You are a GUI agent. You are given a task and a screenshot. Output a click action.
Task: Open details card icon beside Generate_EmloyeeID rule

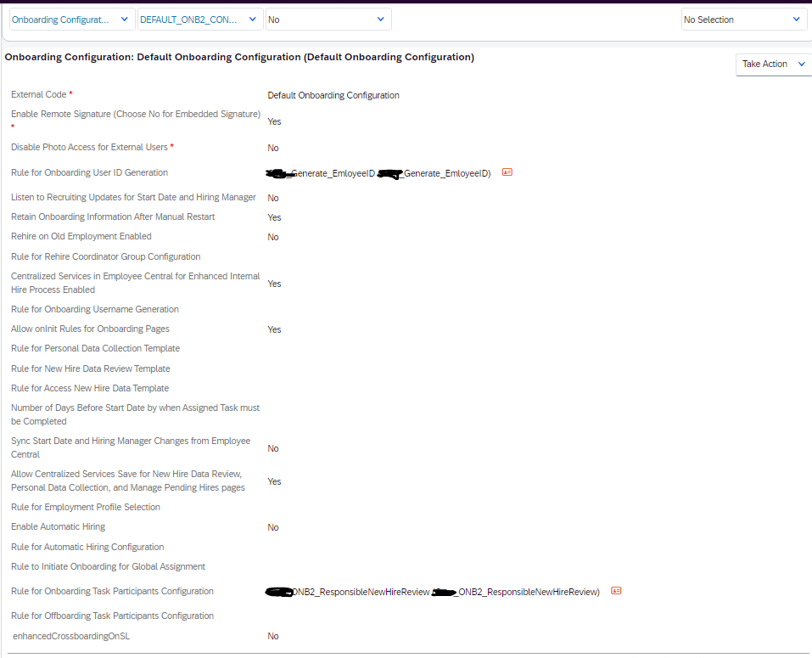[x=507, y=172]
